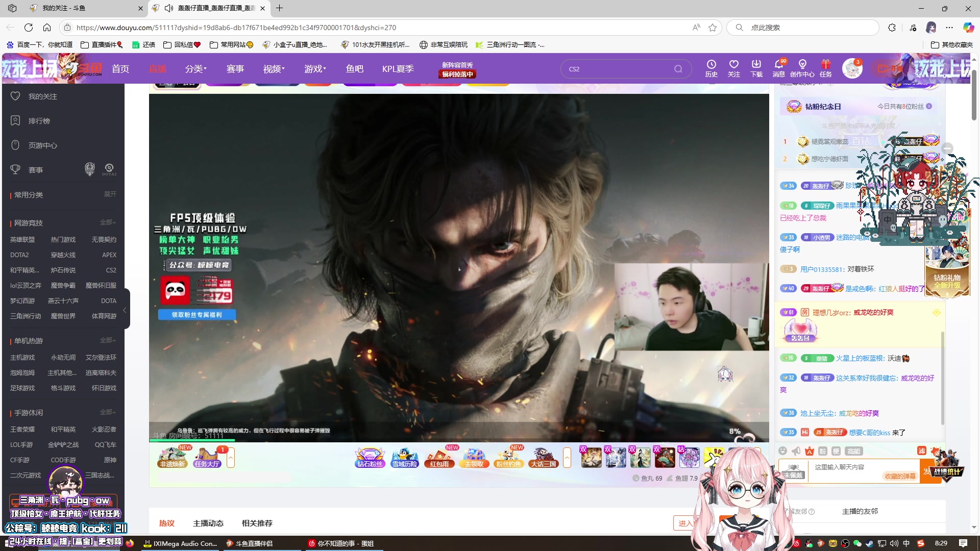Open IXIMega Audio Con... in the taskbar
Image resolution: width=980 pixels, height=551 pixels.
click(181, 543)
